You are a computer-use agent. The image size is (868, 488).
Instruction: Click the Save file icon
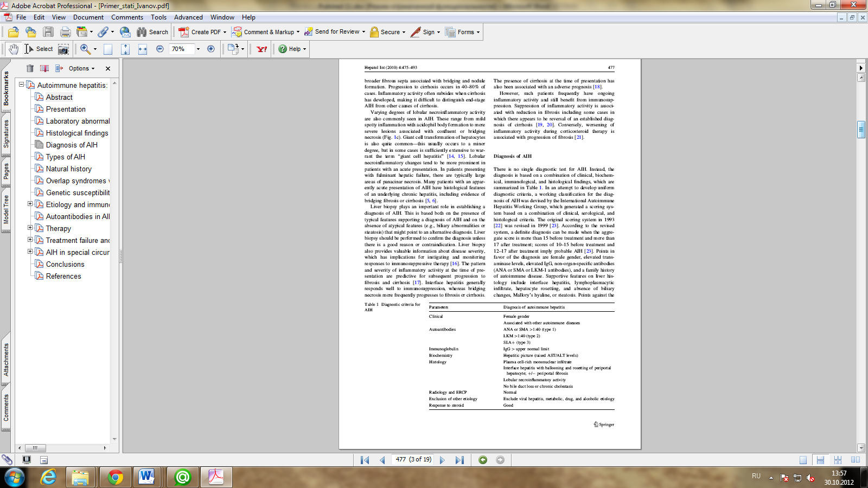[x=48, y=32]
